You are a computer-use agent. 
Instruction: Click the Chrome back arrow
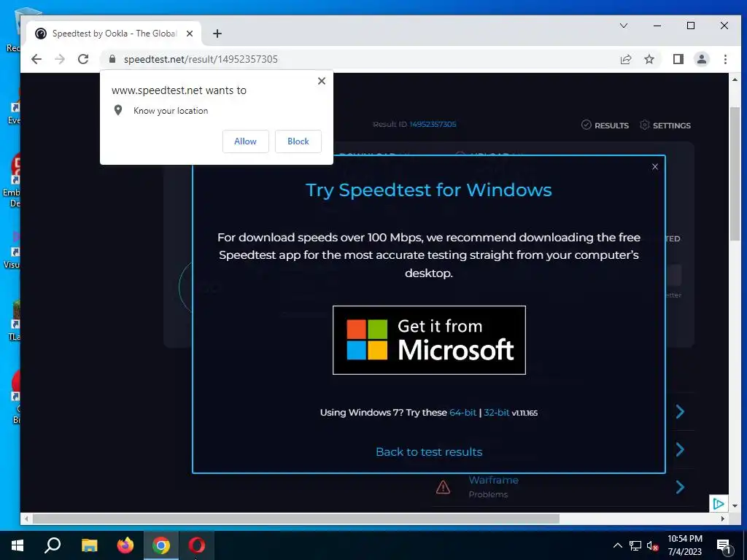click(x=36, y=59)
